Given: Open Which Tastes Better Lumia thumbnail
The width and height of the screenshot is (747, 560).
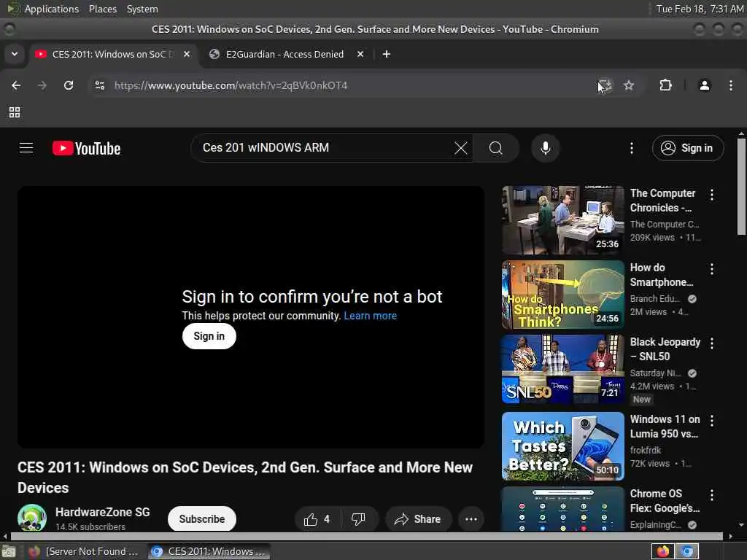Looking at the screenshot, I should 563,446.
